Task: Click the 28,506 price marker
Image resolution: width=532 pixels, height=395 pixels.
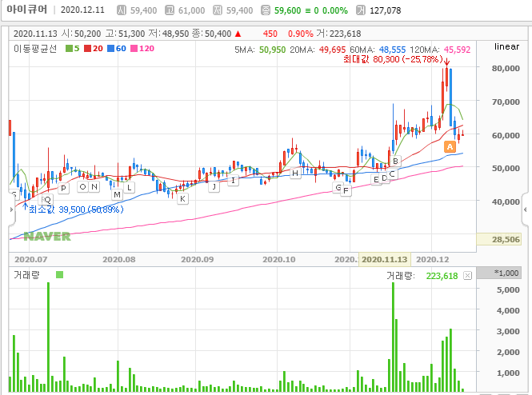Action: pos(498,239)
